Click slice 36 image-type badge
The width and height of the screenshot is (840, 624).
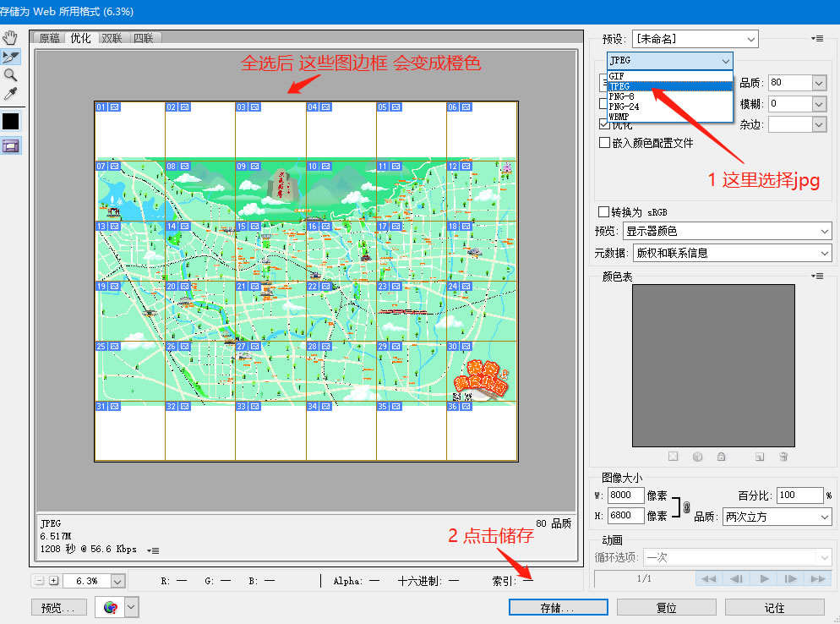tap(466, 407)
